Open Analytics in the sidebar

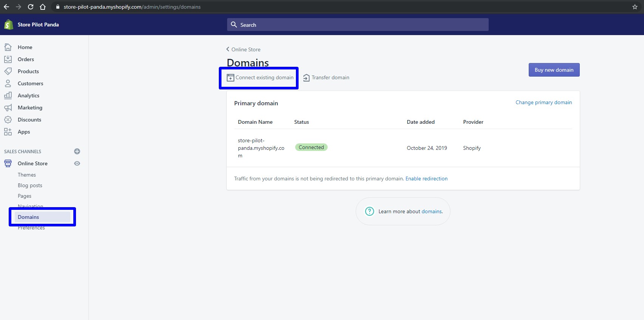point(28,95)
